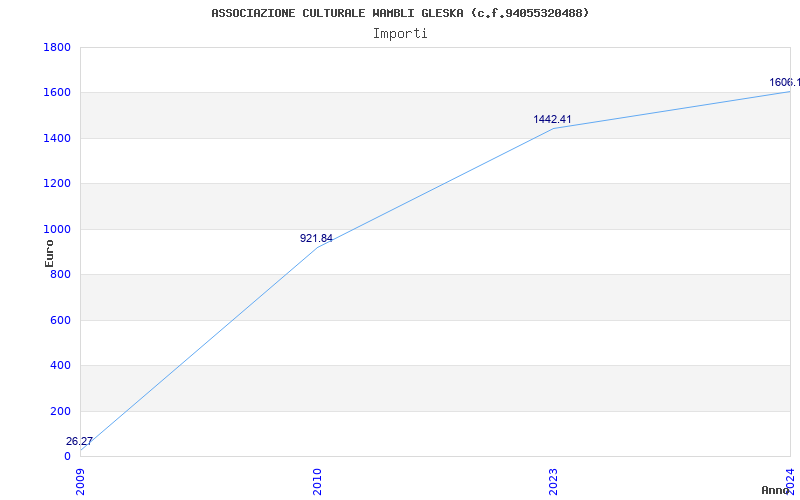This screenshot has height=500, width=800.
Task: Click the y-axis value 800
Action: pyautogui.click(x=60, y=274)
